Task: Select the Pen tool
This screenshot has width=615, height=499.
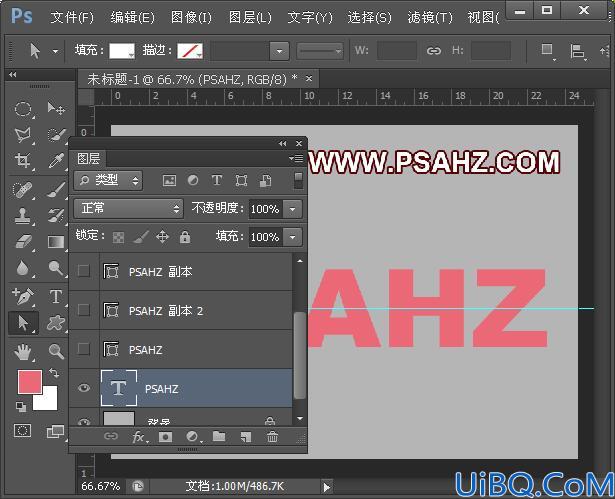Action: tap(22, 296)
